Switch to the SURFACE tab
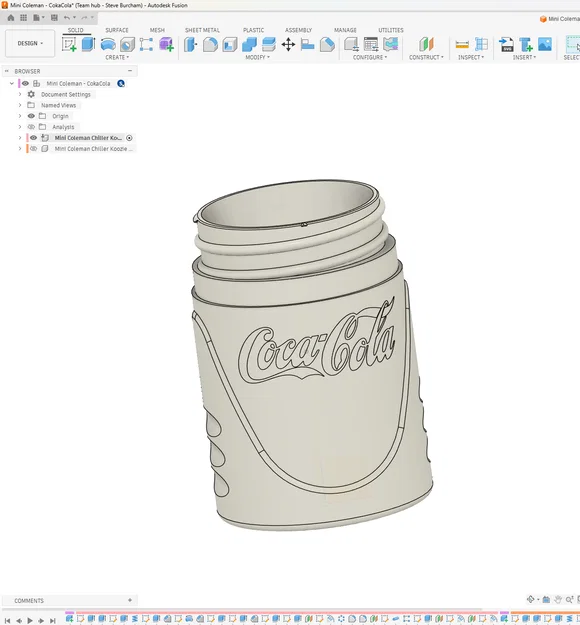 tap(117, 30)
